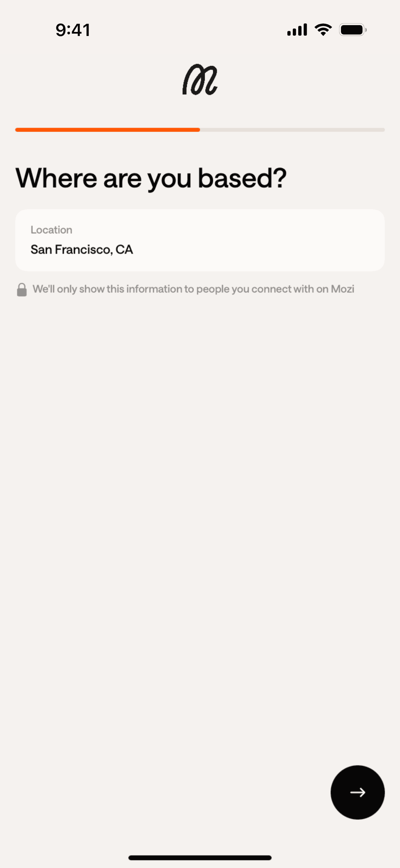
Task: Tap the home indicator bar at the bottom
Action: coord(200,858)
